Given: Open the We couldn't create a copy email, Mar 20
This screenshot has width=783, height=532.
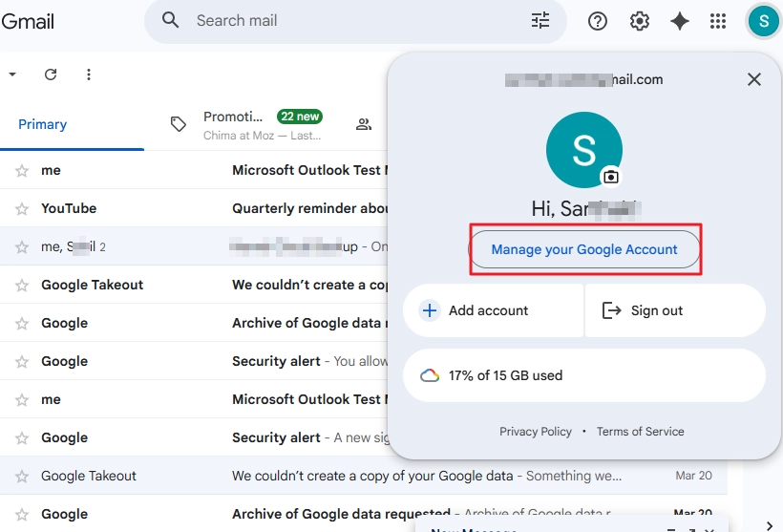Looking at the screenshot, I should coord(364,476).
